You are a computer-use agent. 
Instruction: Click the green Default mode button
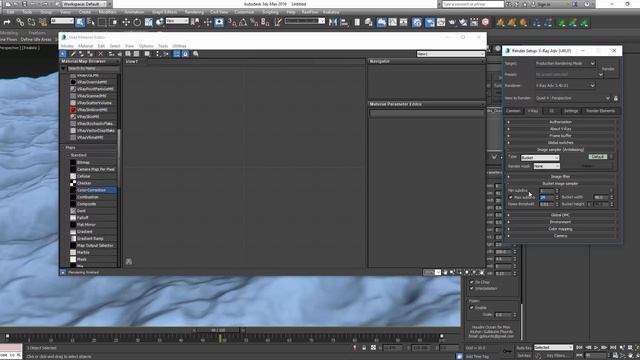click(x=598, y=157)
